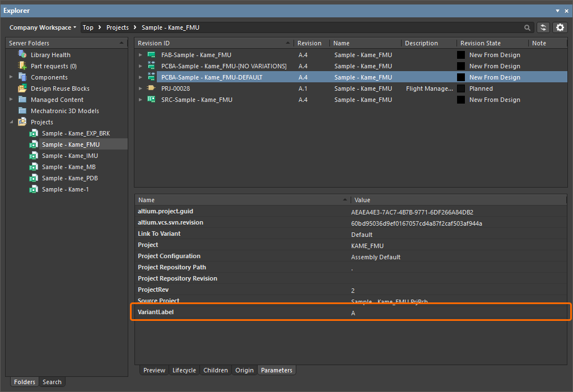Click the refresh icon in top toolbar
Screen dimensions: 573x392
point(543,27)
